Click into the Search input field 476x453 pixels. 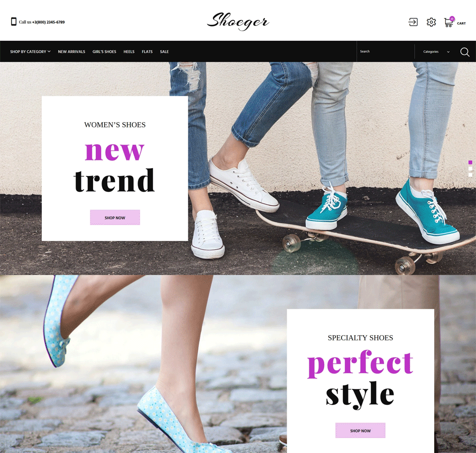(385, 52)
